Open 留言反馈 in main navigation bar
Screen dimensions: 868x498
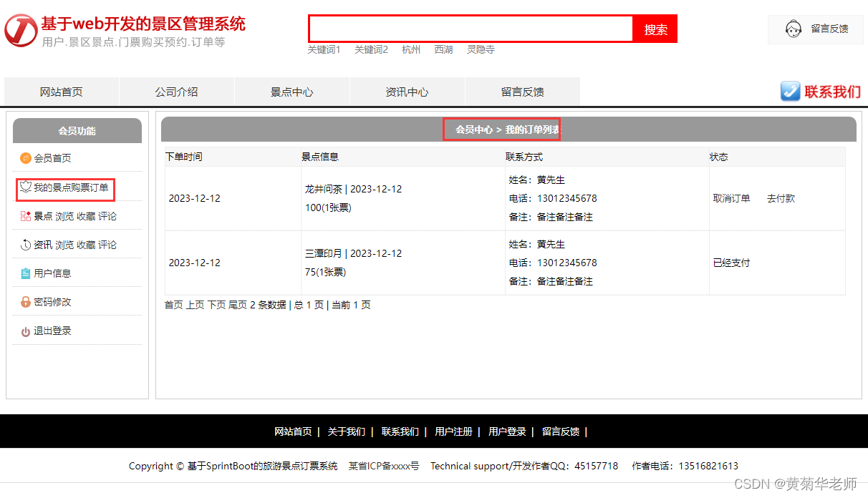[522, 92]
